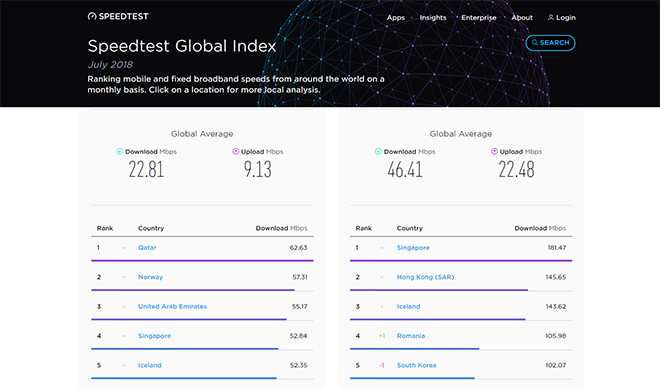Open the About menu
Screen dimensions: 660x389
click(x=522, y=18)
